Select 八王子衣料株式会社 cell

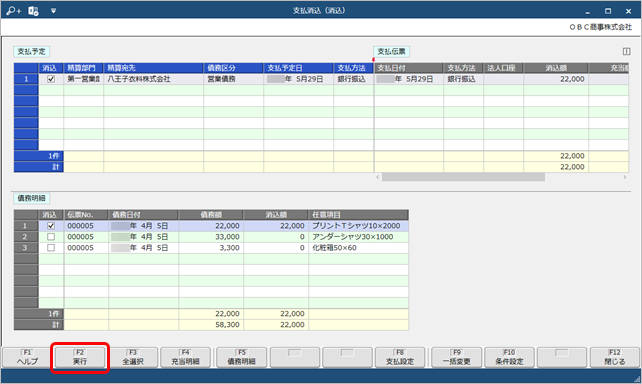point(154,79)
